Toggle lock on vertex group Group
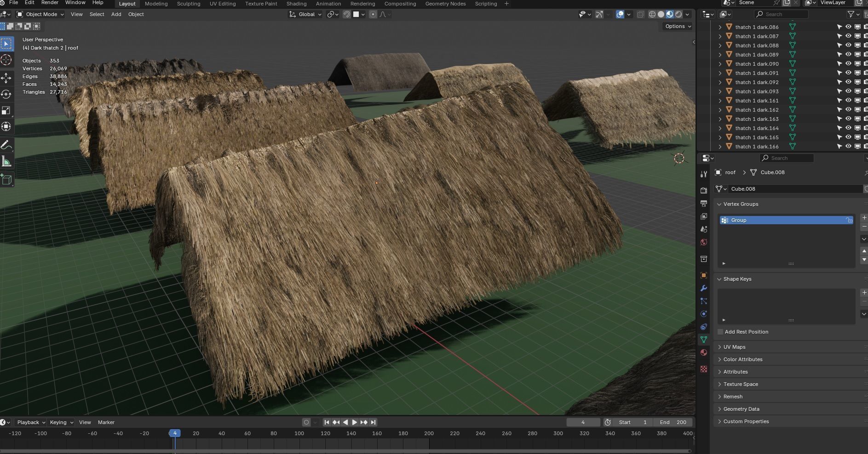 click(x=849, y=220)
